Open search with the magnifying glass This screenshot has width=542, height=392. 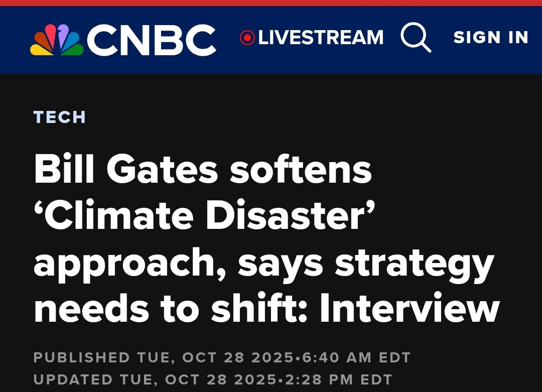pyautogui.click(x=416, y=38)
